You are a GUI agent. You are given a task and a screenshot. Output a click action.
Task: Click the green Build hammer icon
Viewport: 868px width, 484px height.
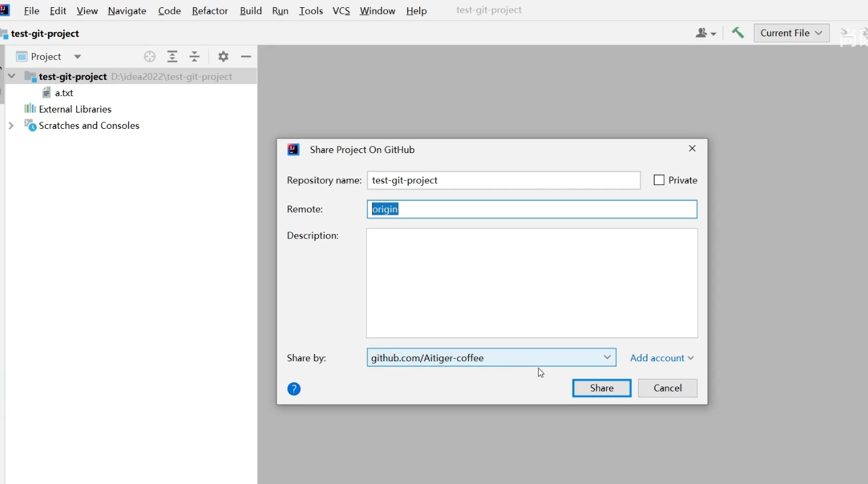(737, 33)
